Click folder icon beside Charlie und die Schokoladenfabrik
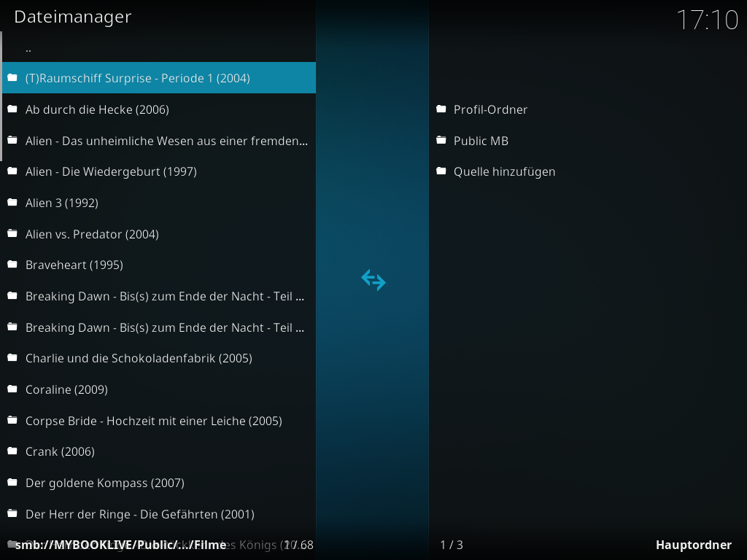Viewport: 747px width, 560px height. [12, 357]
